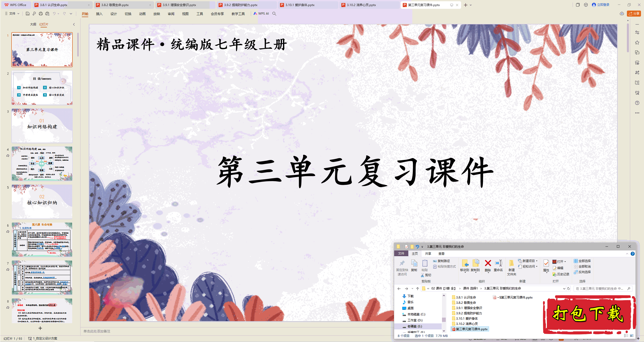The height and width of the screenshot is (342, 644).
Task: Open the 文件 menu dropdown in WPS
Action: click(x=12, y=14)
